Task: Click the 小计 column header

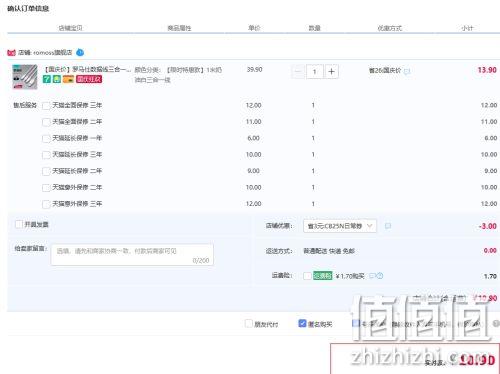Action: pyautogui.click(x=467, y=28)
